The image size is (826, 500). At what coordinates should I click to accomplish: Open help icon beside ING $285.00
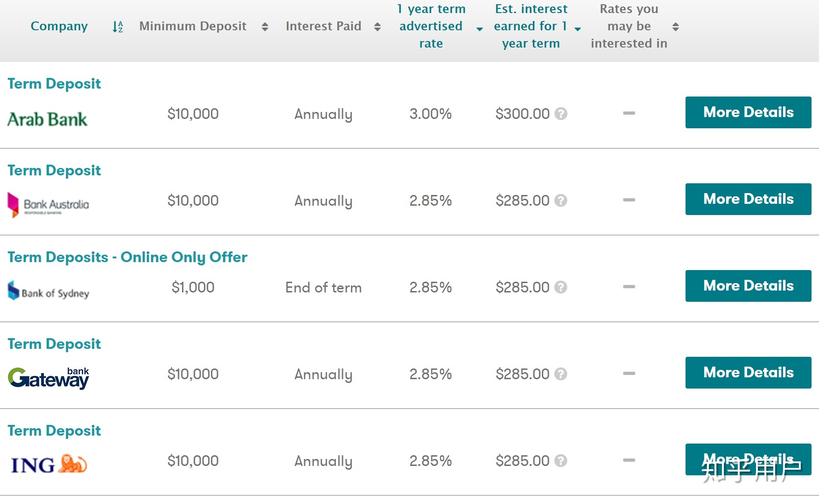(x=561, y=461)
